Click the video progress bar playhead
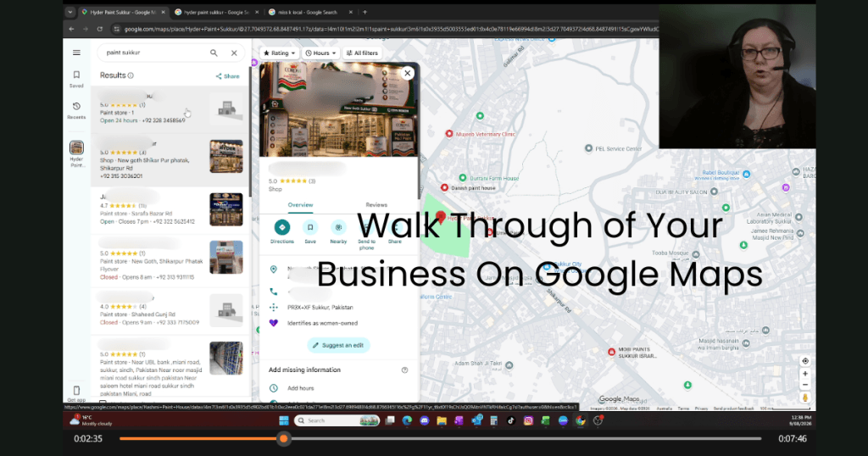868x456 pixels. click(x=283, y=438)
